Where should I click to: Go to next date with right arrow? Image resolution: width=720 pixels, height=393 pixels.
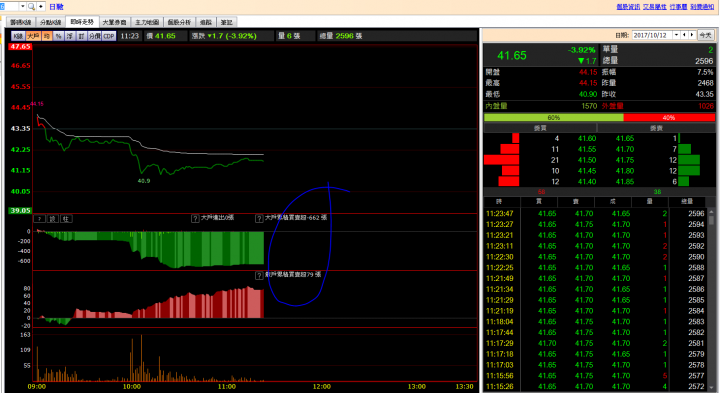pos(692,35)
